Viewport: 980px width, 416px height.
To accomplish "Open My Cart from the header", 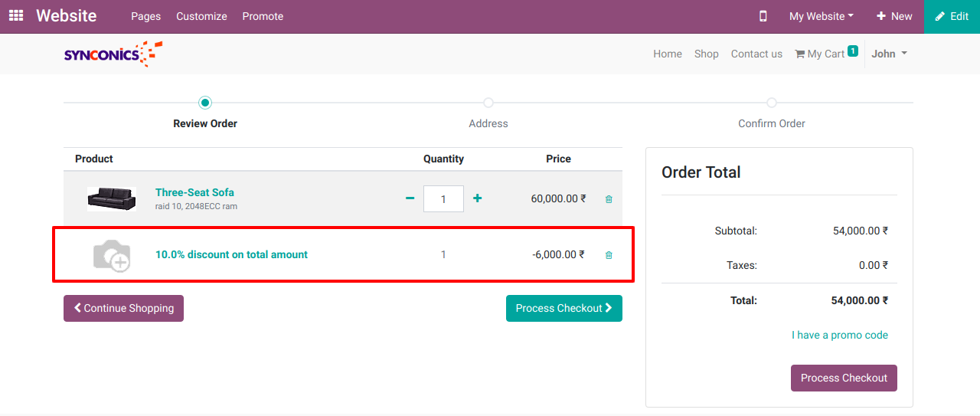I will 825,54.
